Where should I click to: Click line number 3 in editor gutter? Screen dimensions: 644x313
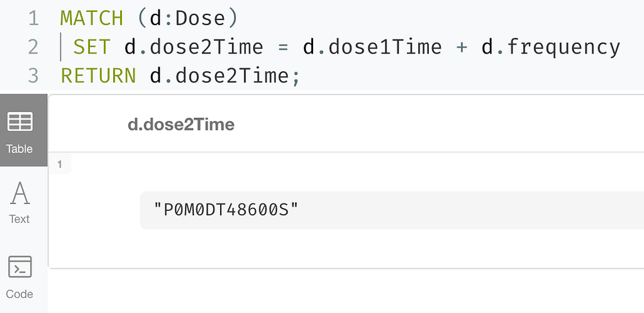[x=33, y=76]
